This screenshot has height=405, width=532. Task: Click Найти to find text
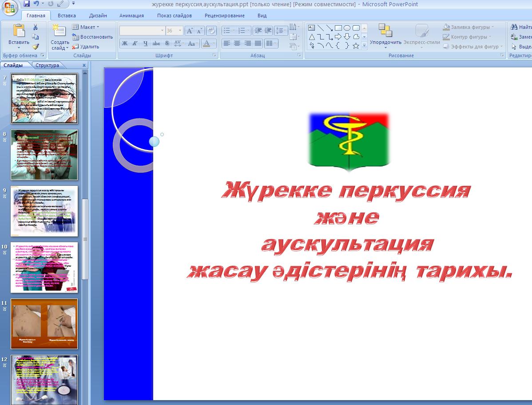point(522,27)
